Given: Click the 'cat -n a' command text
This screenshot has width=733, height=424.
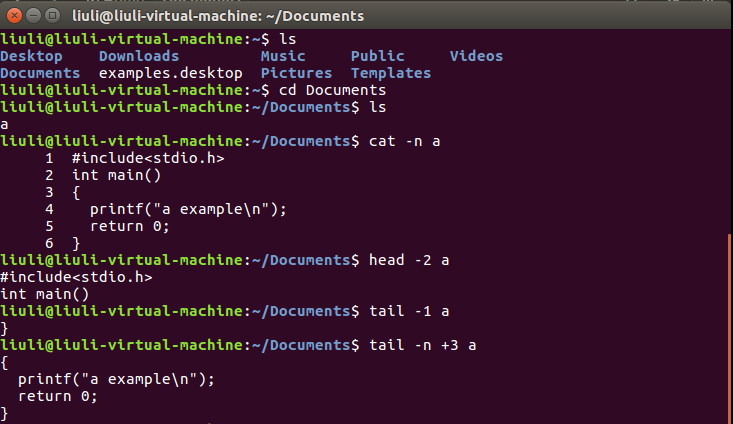Looking at the screenshot, I should [x=404, y=141].
